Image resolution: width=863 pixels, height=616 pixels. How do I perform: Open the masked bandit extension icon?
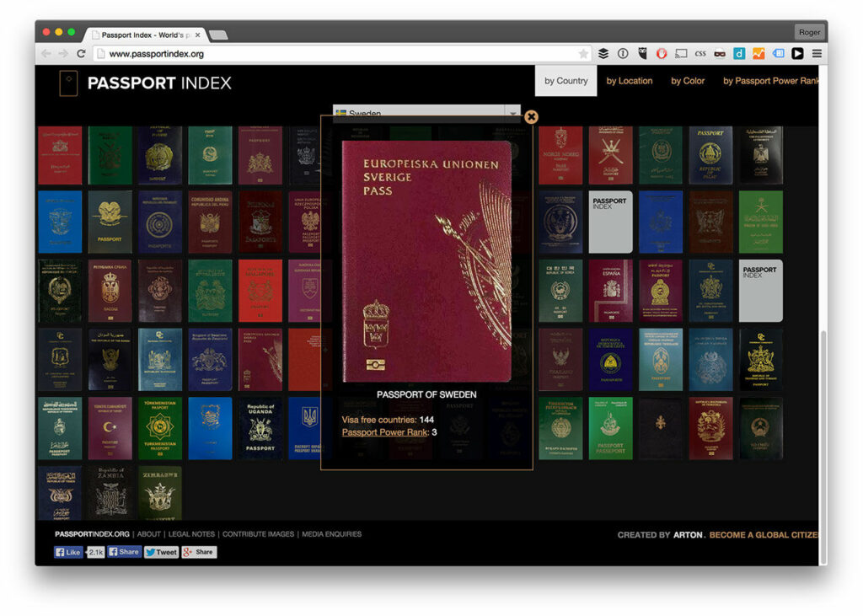[720, 53]
